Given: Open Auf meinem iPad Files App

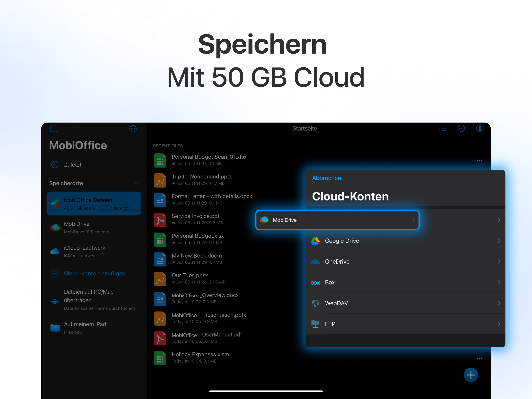Looking at the screenshot, I should 94,328.
